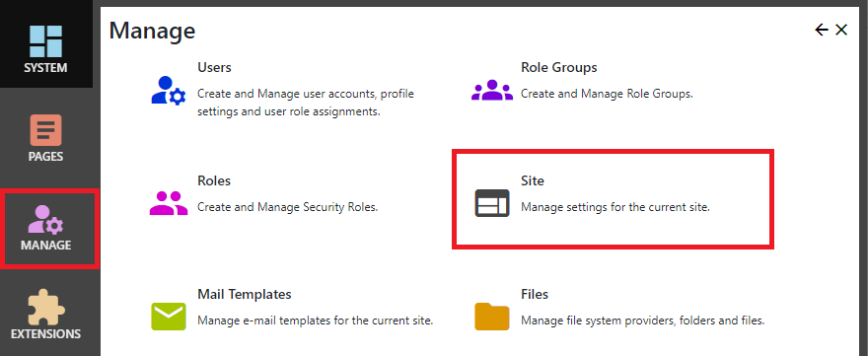
Task: Click the Mail Templates envelope icon
Action: click(x=169, y=317)
